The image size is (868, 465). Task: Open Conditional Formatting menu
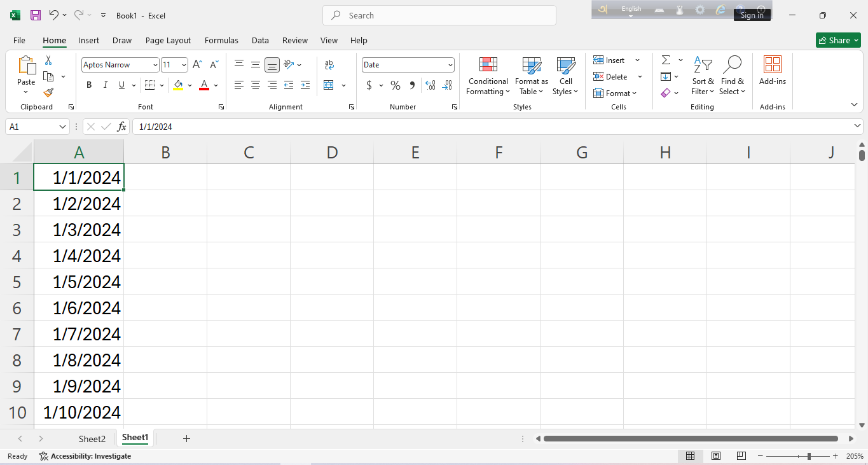point(488,76)
